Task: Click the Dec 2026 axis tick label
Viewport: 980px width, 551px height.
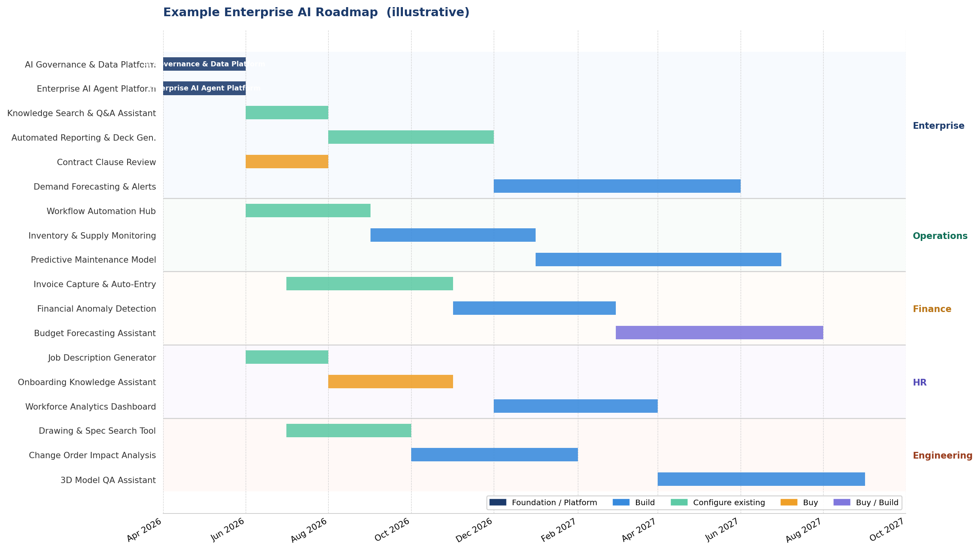Action: coord(474,530)
